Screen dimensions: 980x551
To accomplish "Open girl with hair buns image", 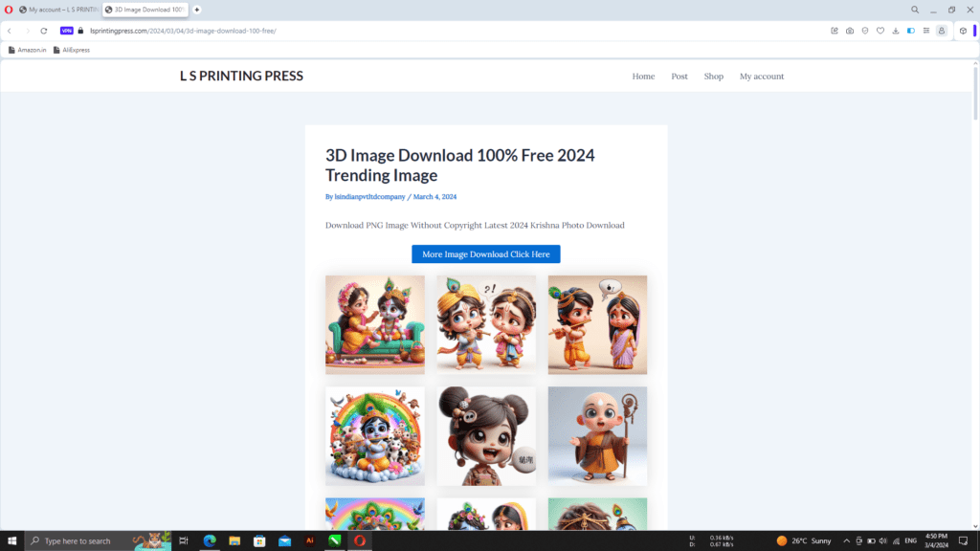I will click(486, 436).
